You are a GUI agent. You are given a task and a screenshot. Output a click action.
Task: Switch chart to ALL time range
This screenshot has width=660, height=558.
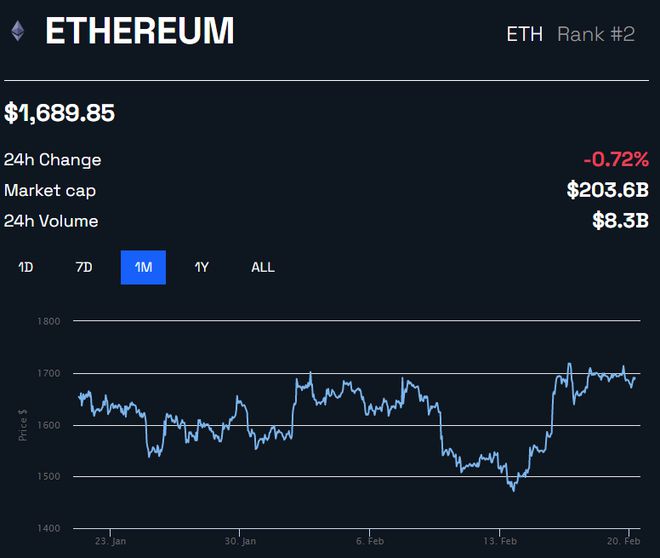pos(263,267)
